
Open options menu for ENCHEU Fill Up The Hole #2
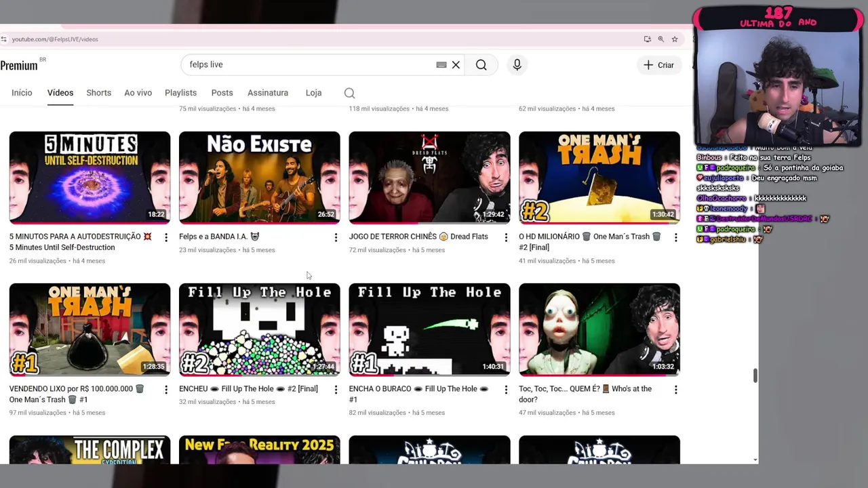pos(336,390)
